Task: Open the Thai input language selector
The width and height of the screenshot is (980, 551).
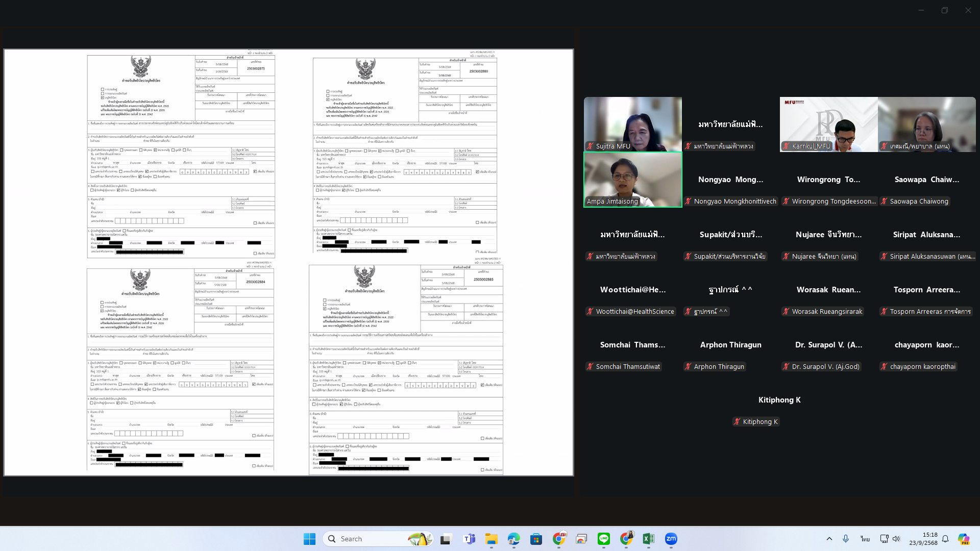Action: (865, 539)
